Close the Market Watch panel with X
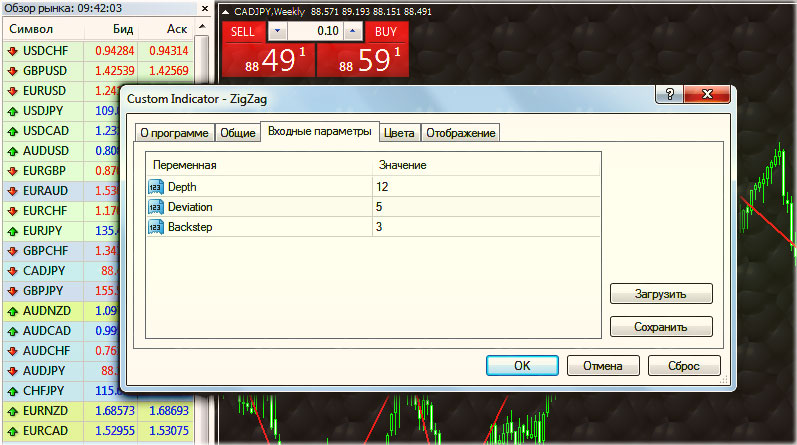Screen dimensions: 797x445 [x=203, y=8]
